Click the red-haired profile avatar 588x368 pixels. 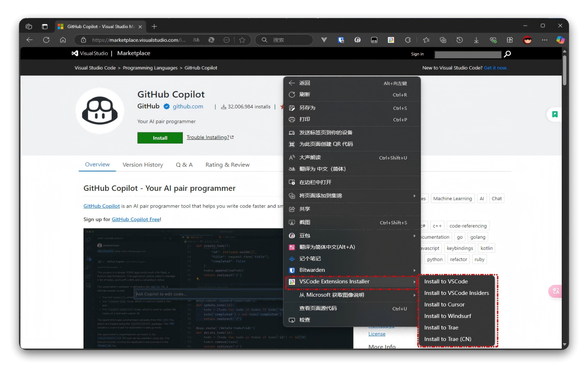tap(527, 40)
